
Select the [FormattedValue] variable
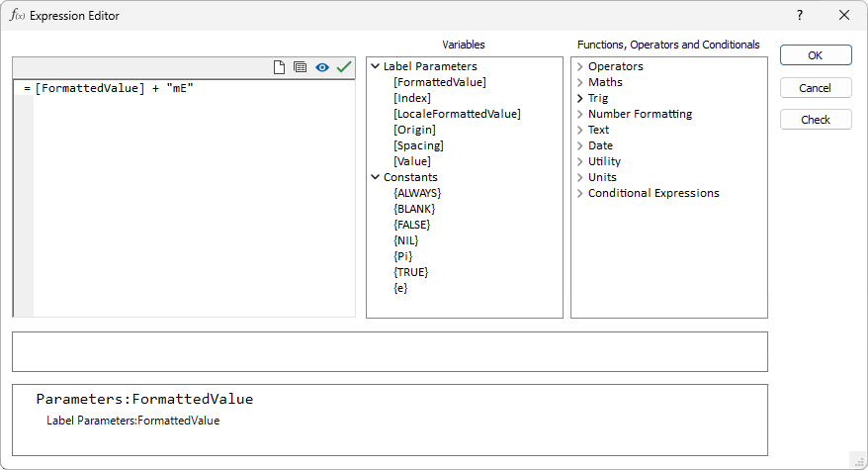coord(440,82)
